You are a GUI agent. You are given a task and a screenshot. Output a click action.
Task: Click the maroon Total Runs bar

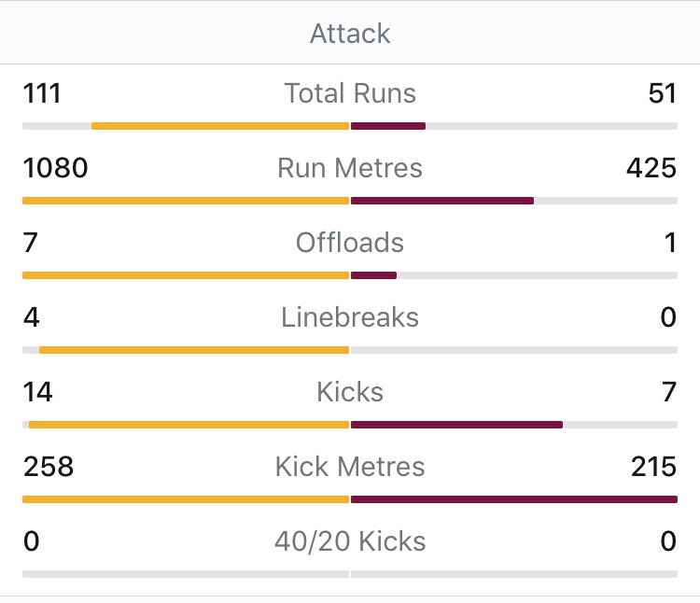388,126
